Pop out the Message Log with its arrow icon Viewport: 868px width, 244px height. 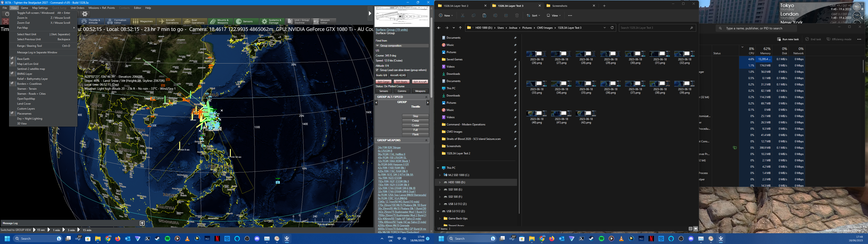click(x=142, y=223)
